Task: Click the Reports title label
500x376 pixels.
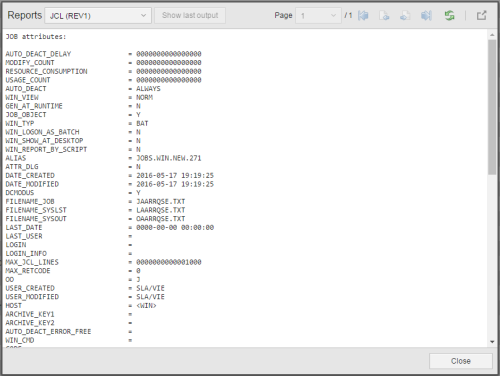Action: [25, 15]
